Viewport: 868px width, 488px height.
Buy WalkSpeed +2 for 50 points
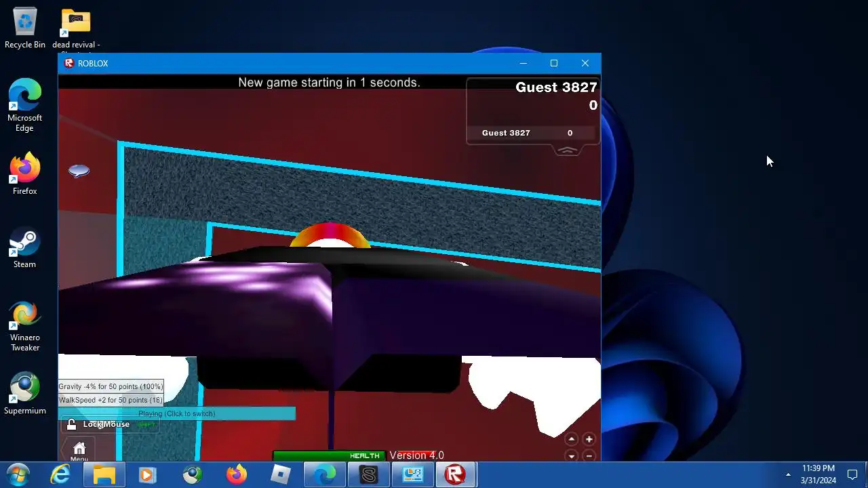pyautogui.click(x=111, y=400)
